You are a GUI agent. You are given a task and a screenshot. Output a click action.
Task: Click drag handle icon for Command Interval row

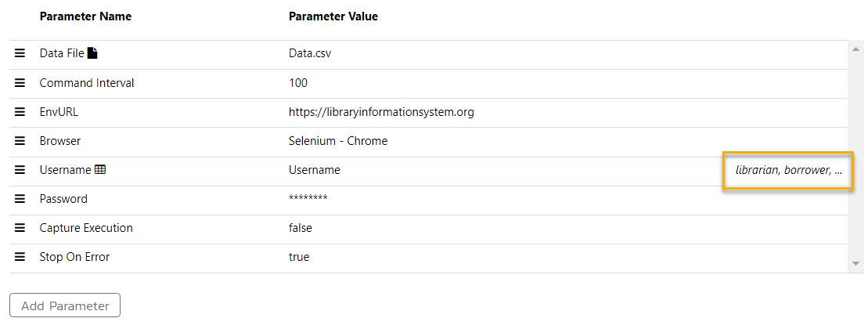[x=20, y=83]
